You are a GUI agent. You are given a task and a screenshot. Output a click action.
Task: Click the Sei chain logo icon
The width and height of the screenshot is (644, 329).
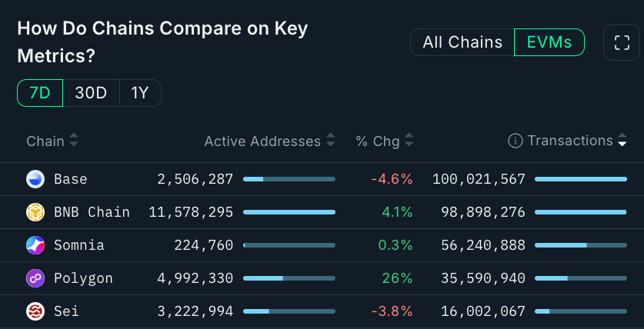point(36,311)
